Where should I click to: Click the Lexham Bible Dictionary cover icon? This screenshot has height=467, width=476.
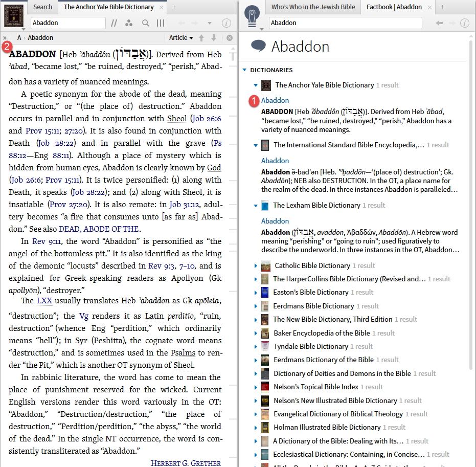[265, 206]
